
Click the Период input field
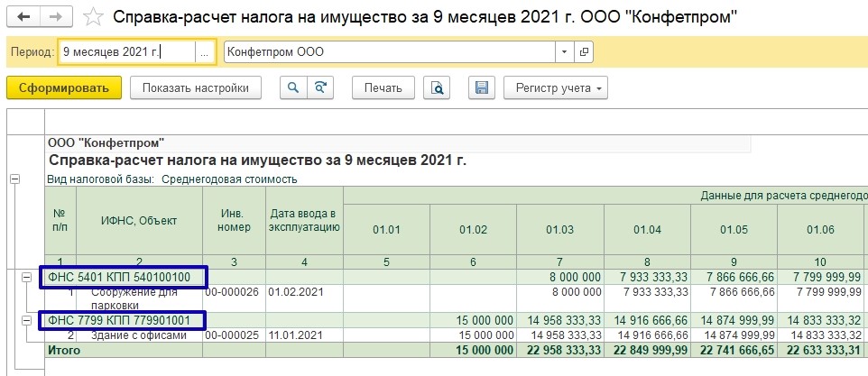(126, 52)
